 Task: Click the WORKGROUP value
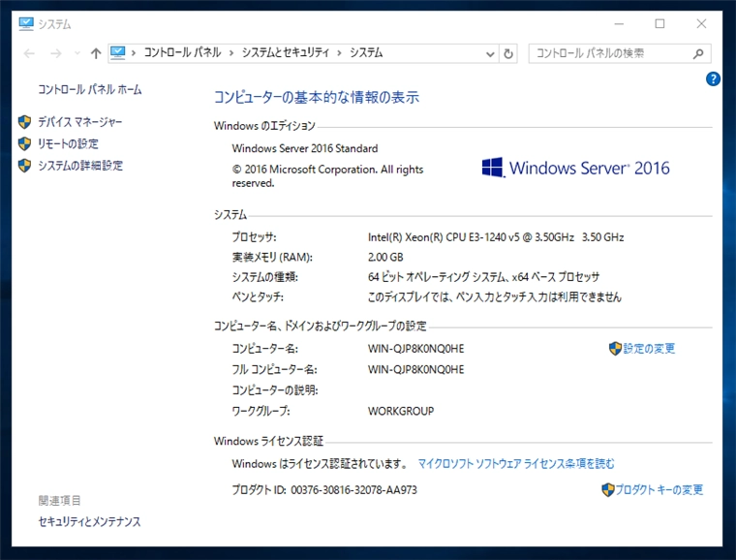pos(401,411)
